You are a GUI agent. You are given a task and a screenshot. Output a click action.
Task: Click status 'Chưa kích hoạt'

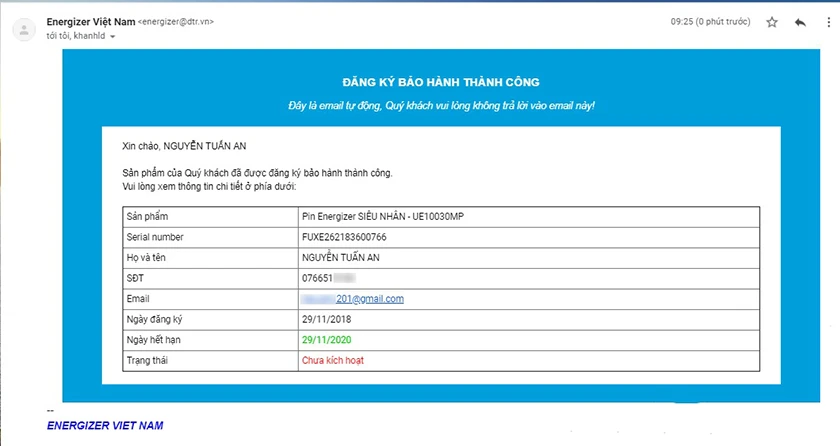[x=333, y=360]
